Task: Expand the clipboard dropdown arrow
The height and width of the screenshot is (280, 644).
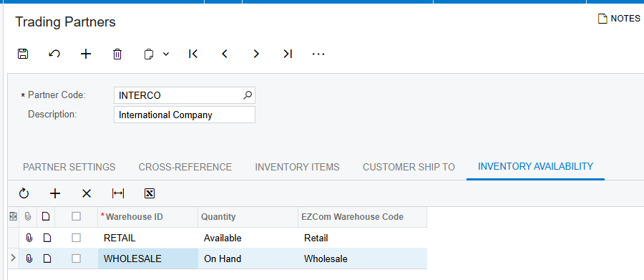Action: coord(166,54)
